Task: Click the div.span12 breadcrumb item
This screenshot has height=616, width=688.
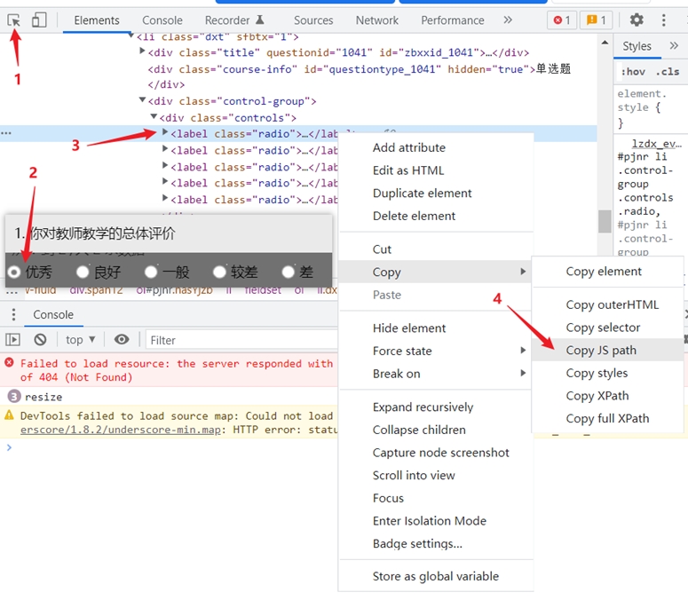Action: pyautogui.click(x=97, y=290)
